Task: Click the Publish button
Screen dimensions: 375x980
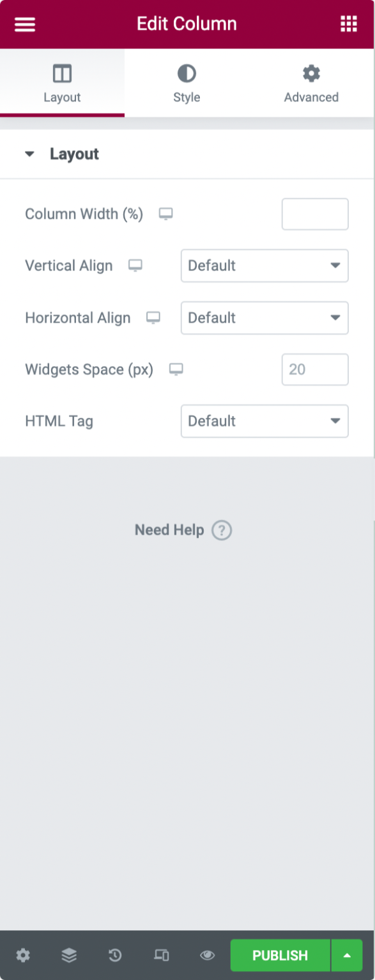Action: 280,955
